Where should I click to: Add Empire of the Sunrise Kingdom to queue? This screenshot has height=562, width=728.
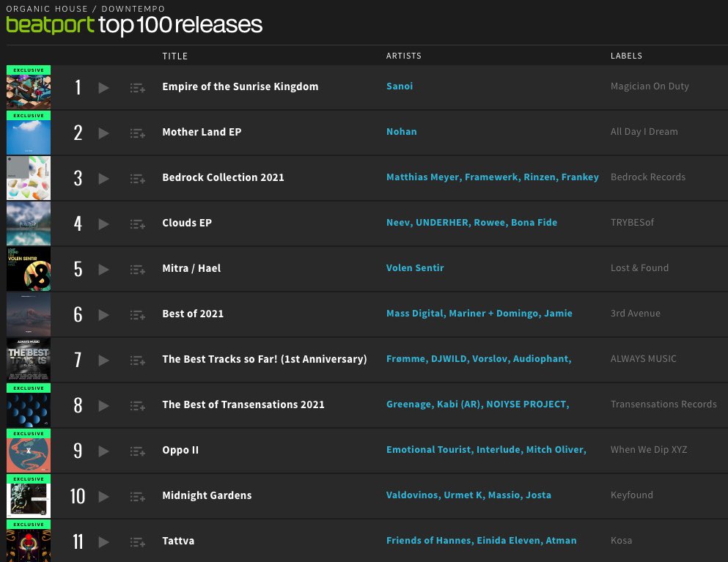137,88
